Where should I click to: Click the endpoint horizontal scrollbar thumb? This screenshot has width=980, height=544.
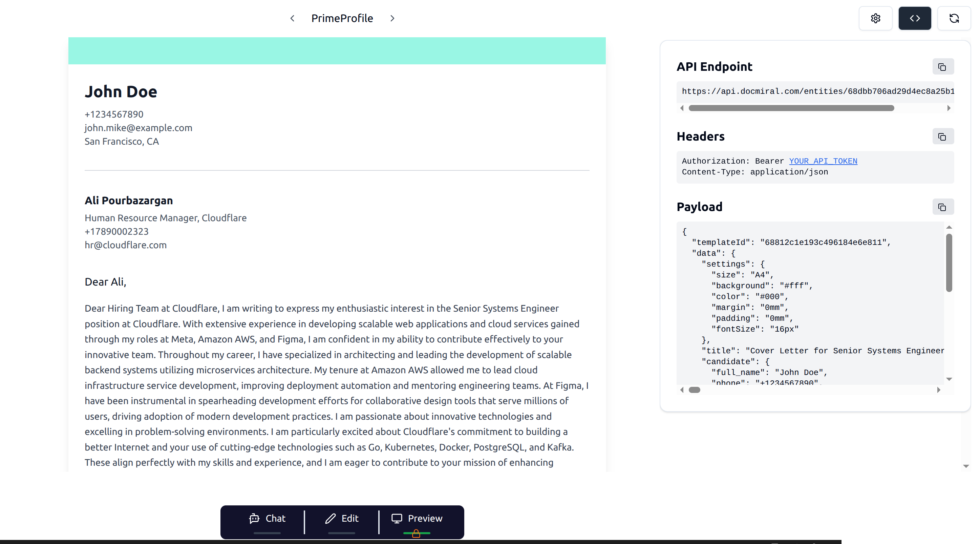(791, 108)
